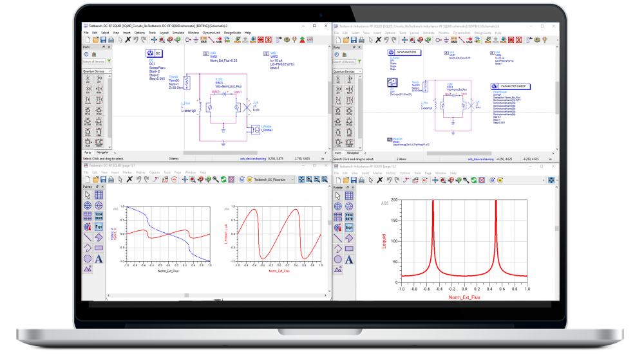This screenshot has height=357, width=644.
Task: Click refresh icon in DC-RF data display toolbar
Action: [223, 179]
